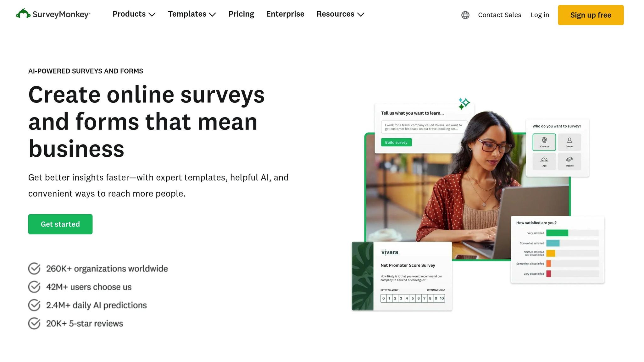Image resolution: width=644 pixels, height=362 pixels.
Task: Click the SurveyMonkey logo
Action: coord(53,14)
